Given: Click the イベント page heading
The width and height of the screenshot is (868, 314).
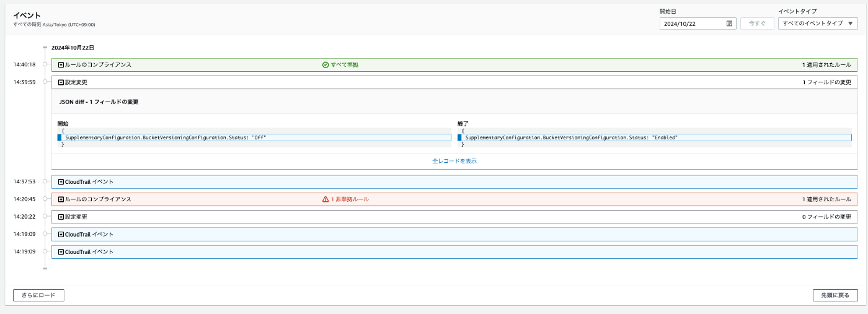Looking at the screenshot, I should pos(27,15).
